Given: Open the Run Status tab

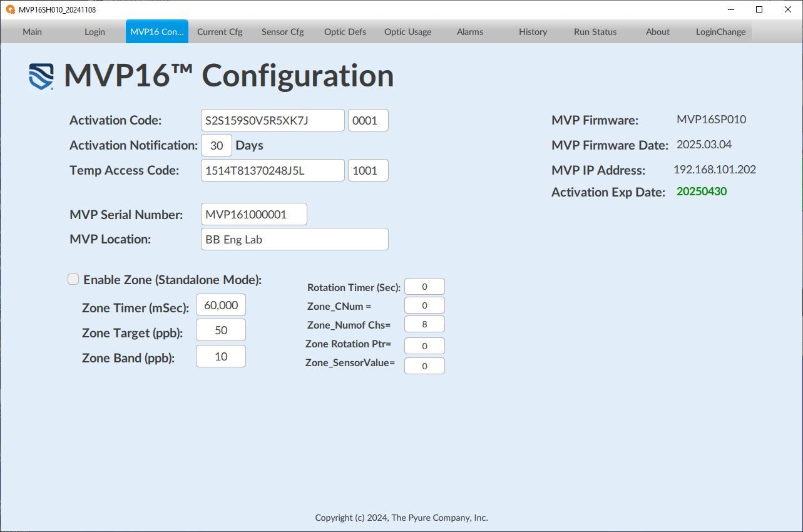Looking at the screenshot, I should coord(595,32).
